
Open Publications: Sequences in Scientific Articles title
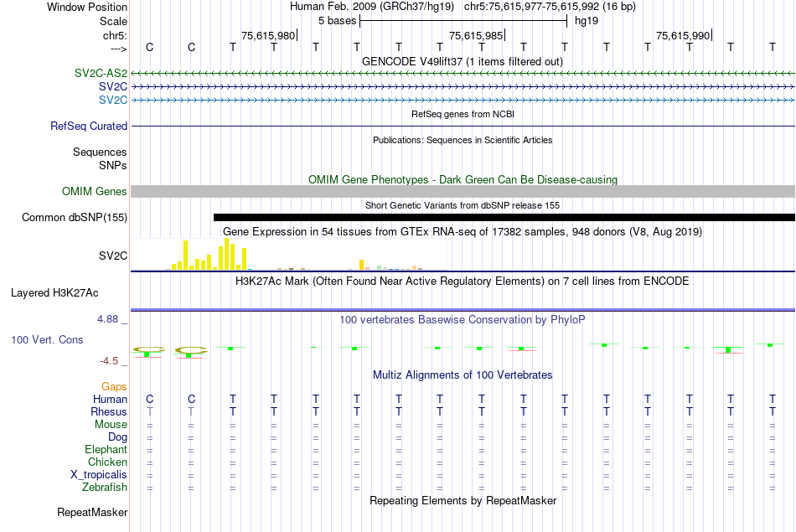[463, 140]
